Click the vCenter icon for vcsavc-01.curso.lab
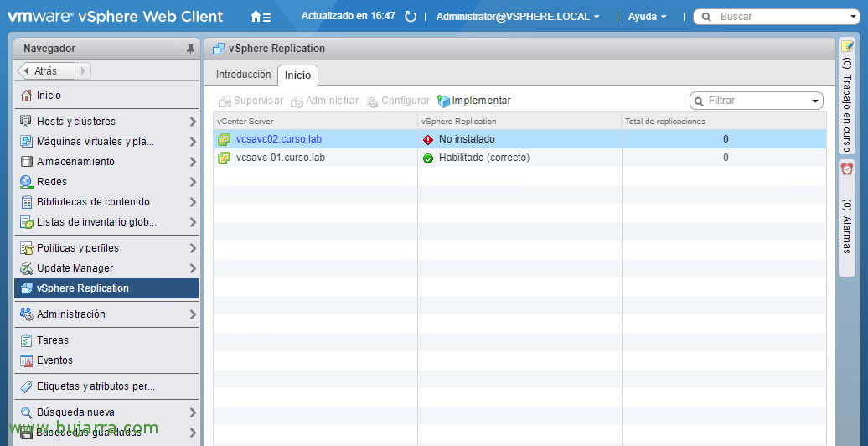 coord(225,158)
